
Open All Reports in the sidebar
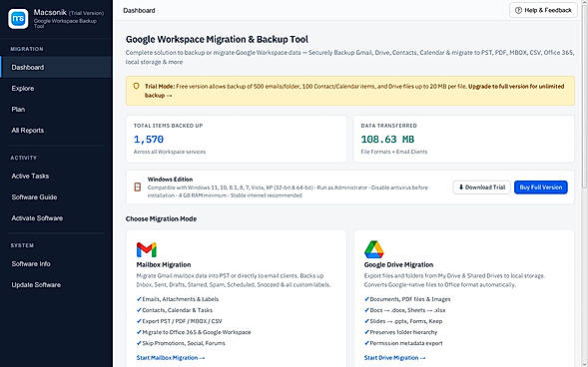(x=56, y=131)
